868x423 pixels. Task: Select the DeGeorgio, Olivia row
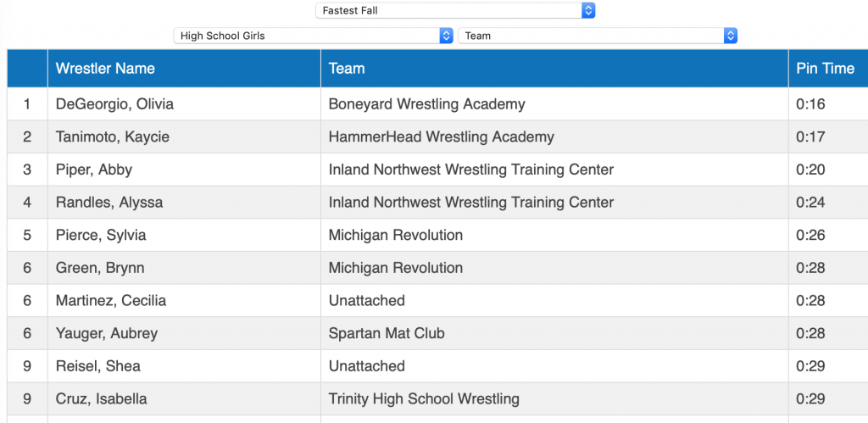click(114, 104)
